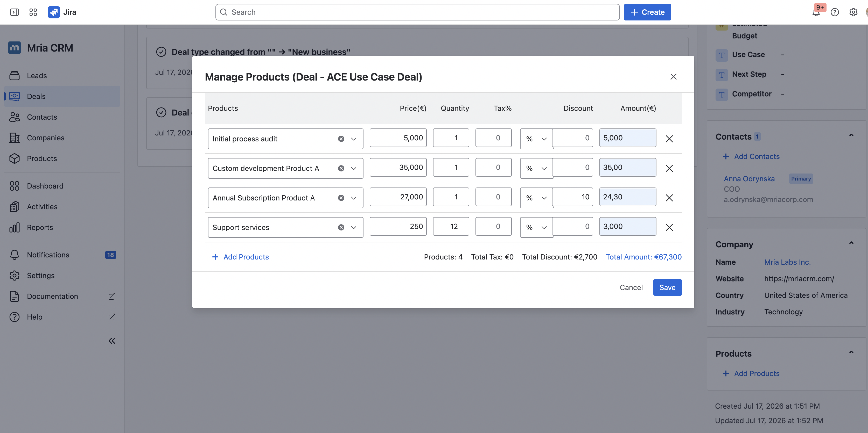Open the Jira app switcher grid icon
868x433 pixels.
(x=33, y=12)
